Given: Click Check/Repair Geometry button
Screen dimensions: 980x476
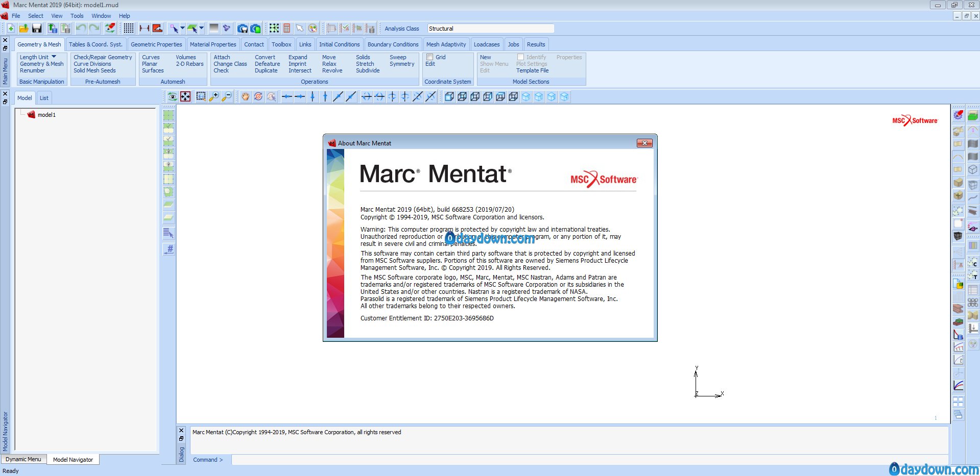Looking at the screenshot, I should [x=103, y=57].
